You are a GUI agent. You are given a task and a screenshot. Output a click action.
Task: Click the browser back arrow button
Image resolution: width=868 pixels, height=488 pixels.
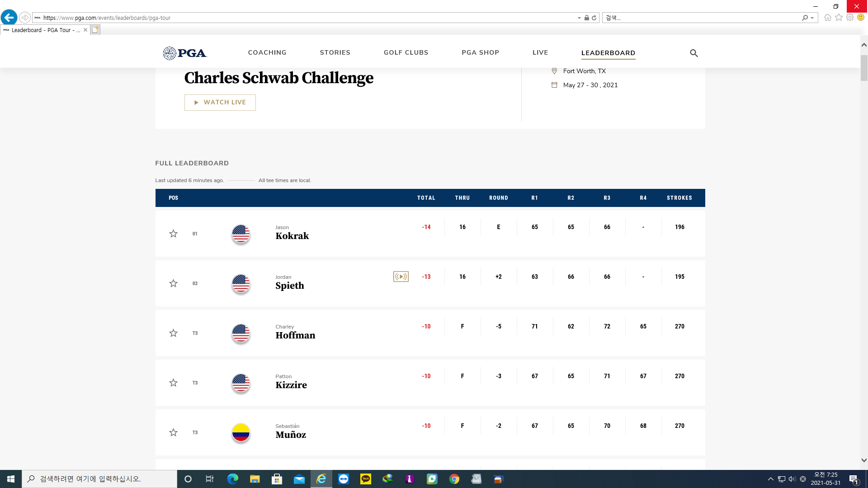click(x=9, y=18)
